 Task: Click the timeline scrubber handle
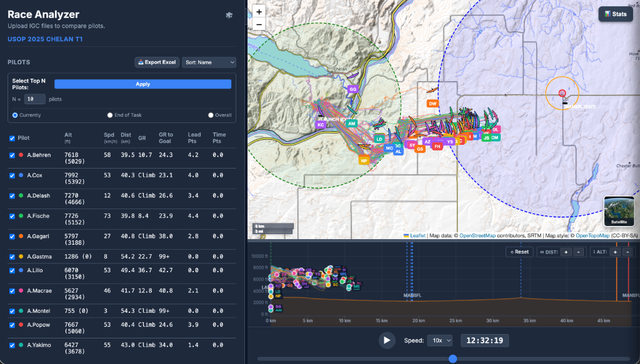[452, 359]
